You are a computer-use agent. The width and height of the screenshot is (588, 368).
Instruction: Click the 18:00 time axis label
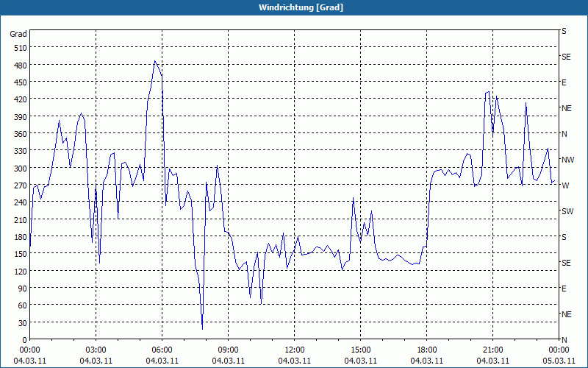(x=427, y=350)
